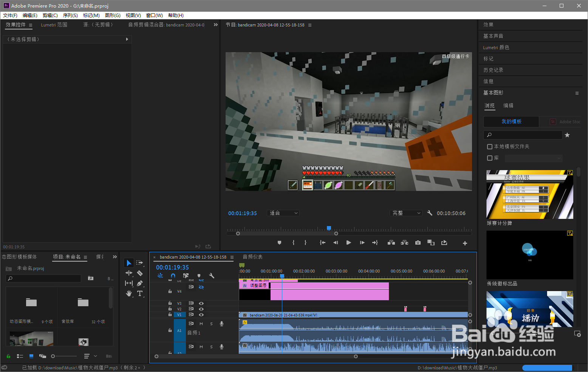
Task: Switch Project panel to Freeform View
Action: click(x=43, y=356)
